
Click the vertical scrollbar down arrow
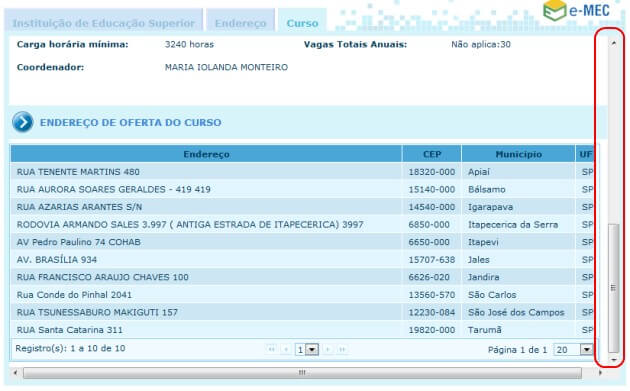click(x=613, y=360)
